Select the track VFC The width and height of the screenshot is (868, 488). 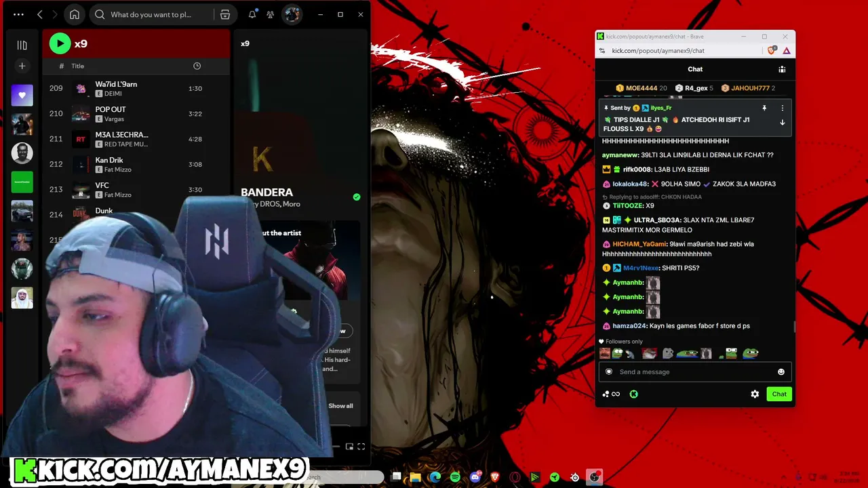(x=102, y=185)
